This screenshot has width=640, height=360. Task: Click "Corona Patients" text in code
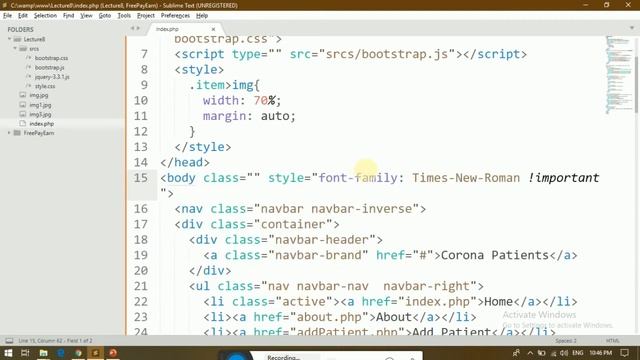[x=495, y=255]
